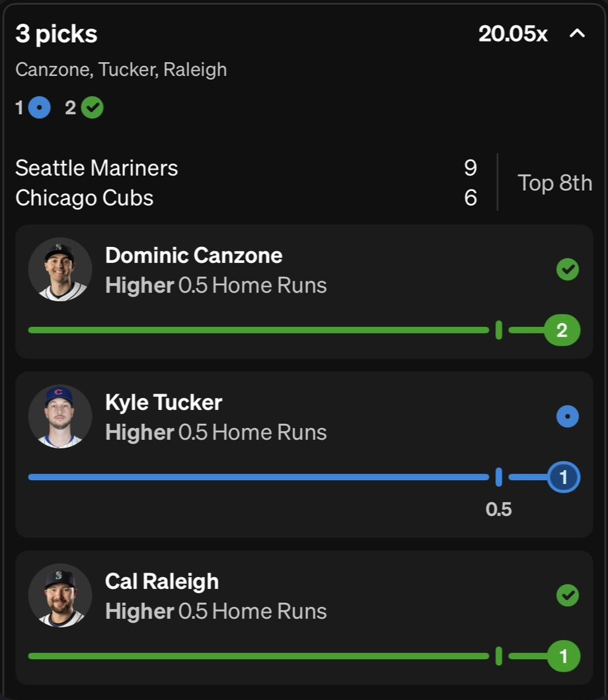The width and height of the screenshot is (608, 700).
Task: Click blue in-progress status dot in summary
Action: (39, 108)
